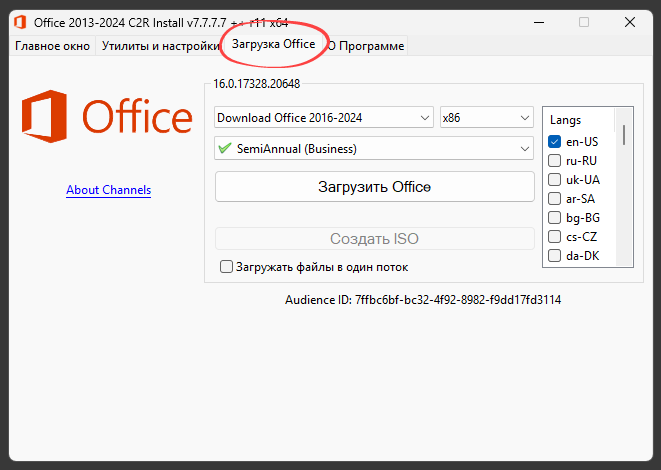
Task: Click the app icon in title bar
Action: 19,21
